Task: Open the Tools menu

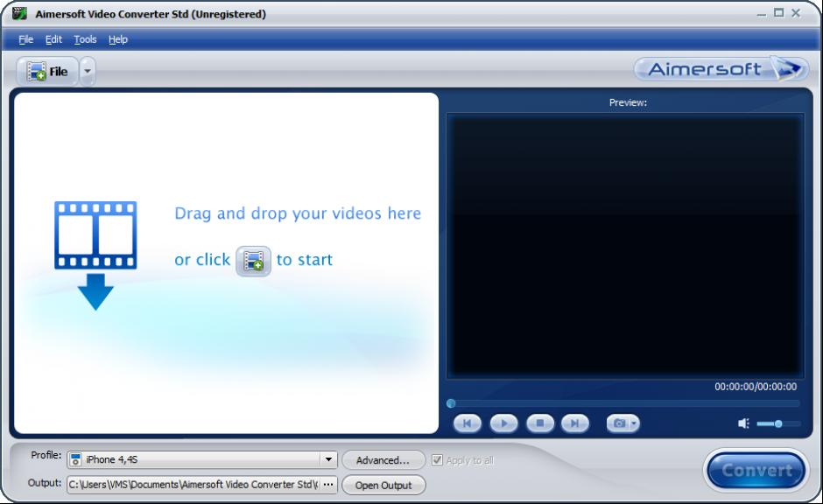Action: click(85, 39)
